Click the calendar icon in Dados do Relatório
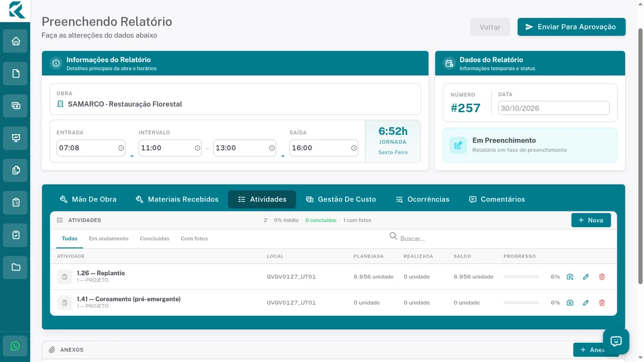This screenshot has width=644, height=362. (449, 63)
